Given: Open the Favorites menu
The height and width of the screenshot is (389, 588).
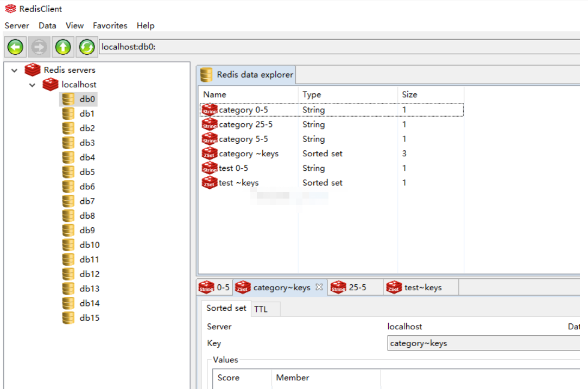Looking at the screenshot, I should coord(110,25).
